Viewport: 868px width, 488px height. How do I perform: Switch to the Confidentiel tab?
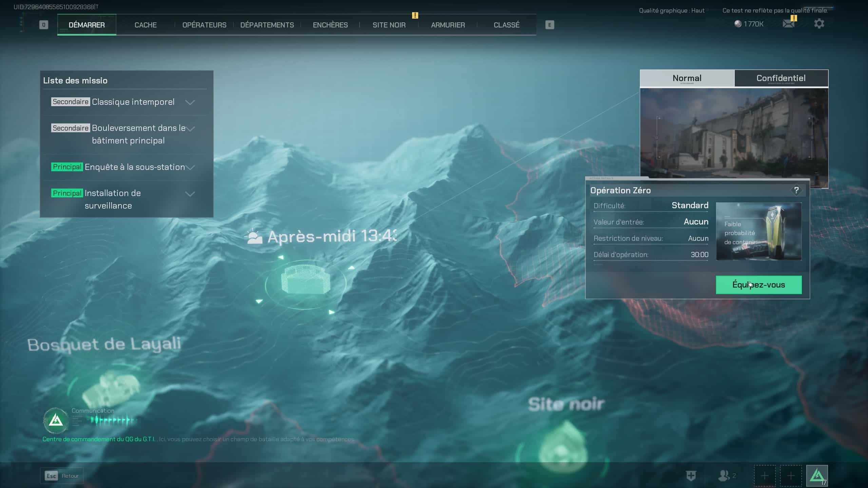(x=781, y=78)
